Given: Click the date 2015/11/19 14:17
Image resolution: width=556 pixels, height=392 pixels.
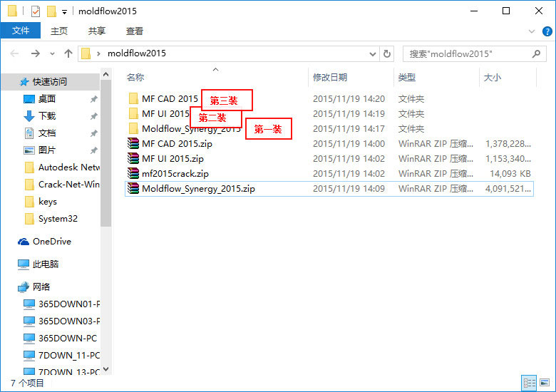Looking at the screenshot, I should [349, 129].
